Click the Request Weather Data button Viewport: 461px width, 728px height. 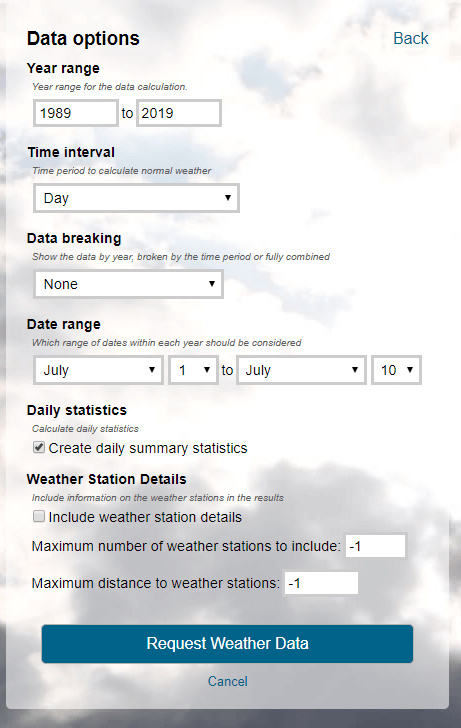coord(227,644)
